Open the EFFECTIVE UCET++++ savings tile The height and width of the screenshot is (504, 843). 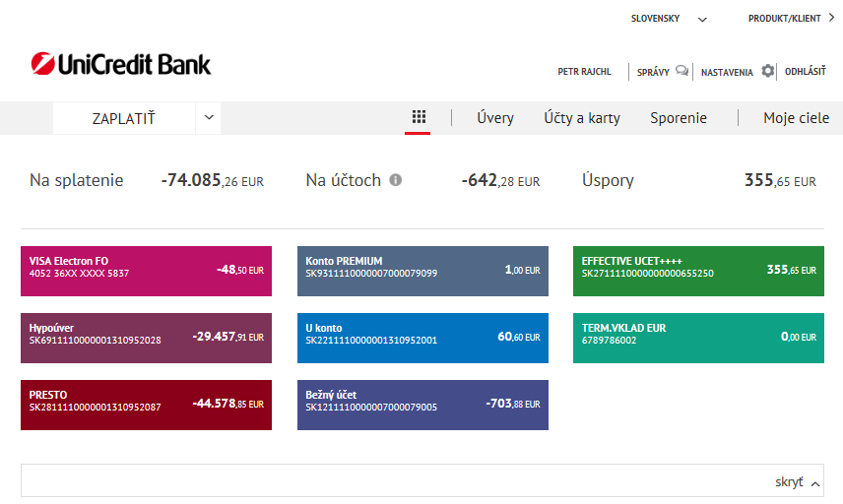pyautogui.click(x=698, y=271)
